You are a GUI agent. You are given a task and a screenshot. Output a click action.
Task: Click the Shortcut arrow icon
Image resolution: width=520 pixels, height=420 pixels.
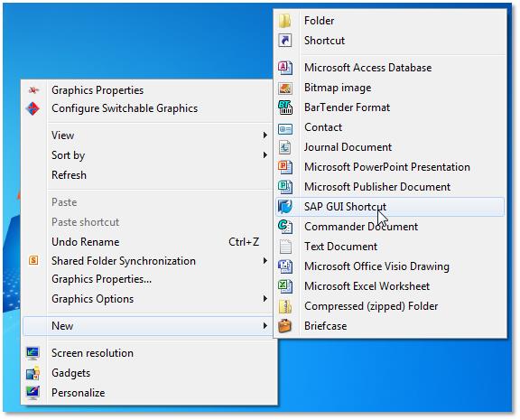[285, 41]
